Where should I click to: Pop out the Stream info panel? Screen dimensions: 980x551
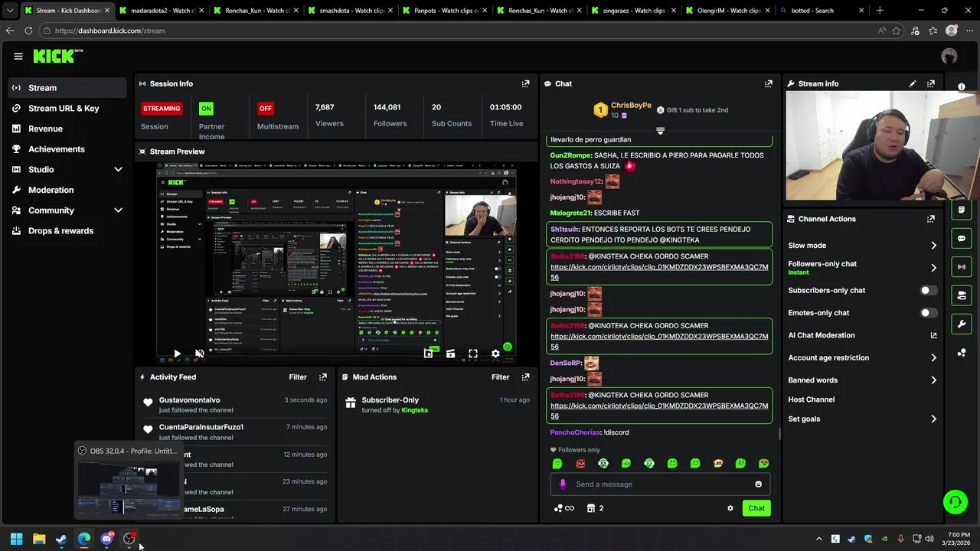point(930,83)
